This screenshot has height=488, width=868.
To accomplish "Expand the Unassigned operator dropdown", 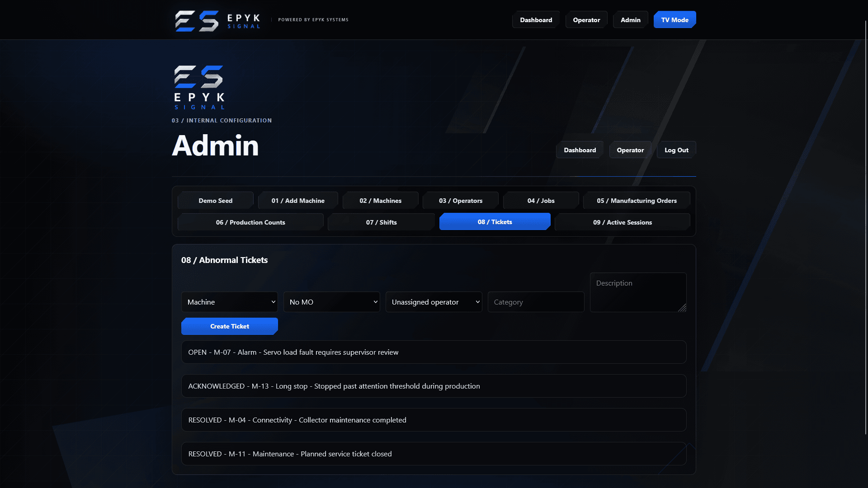I will coord(434,302).
